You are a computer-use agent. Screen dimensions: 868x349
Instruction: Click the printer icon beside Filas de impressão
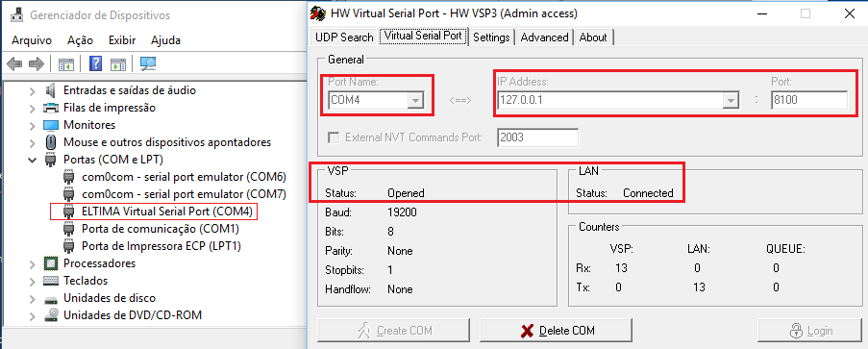pos(50,108)
